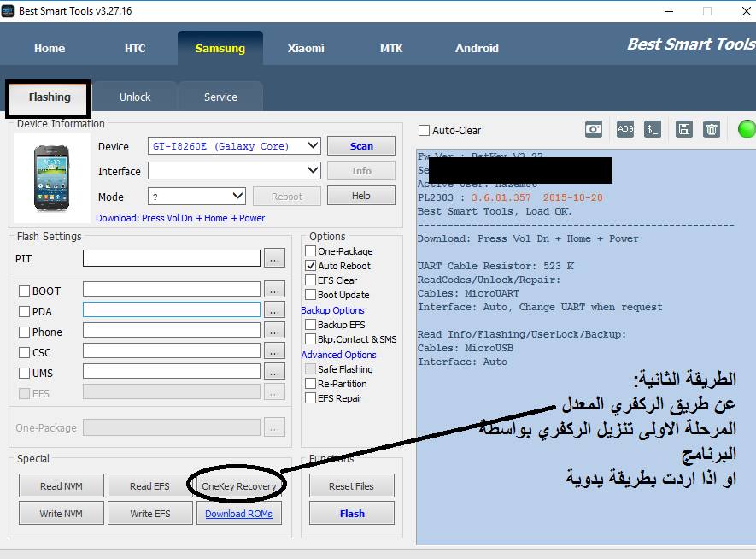756x559 pixels.
Task: Browse for Phone file
Action: point(274,331)
